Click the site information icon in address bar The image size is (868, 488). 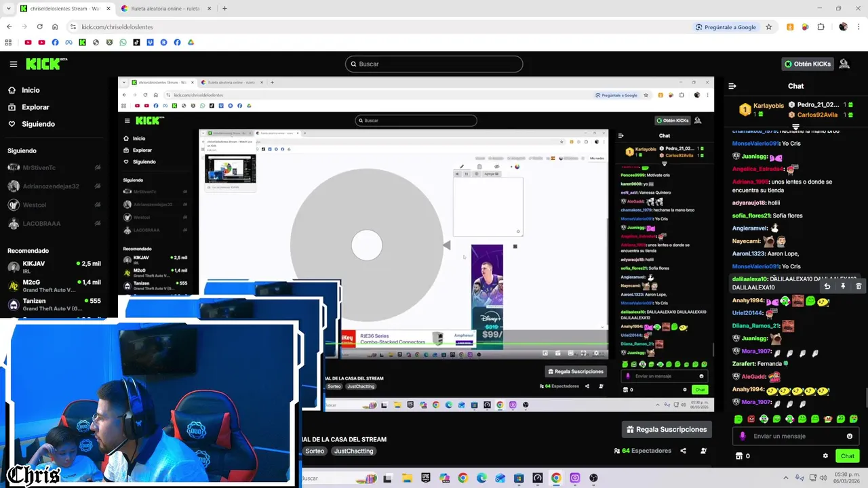click(x=73, y=27)
